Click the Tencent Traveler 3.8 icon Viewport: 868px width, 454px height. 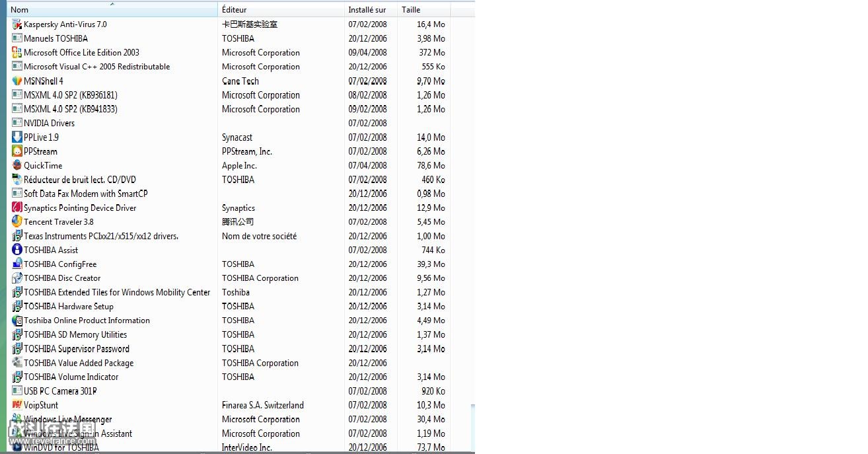coord(17,221)
